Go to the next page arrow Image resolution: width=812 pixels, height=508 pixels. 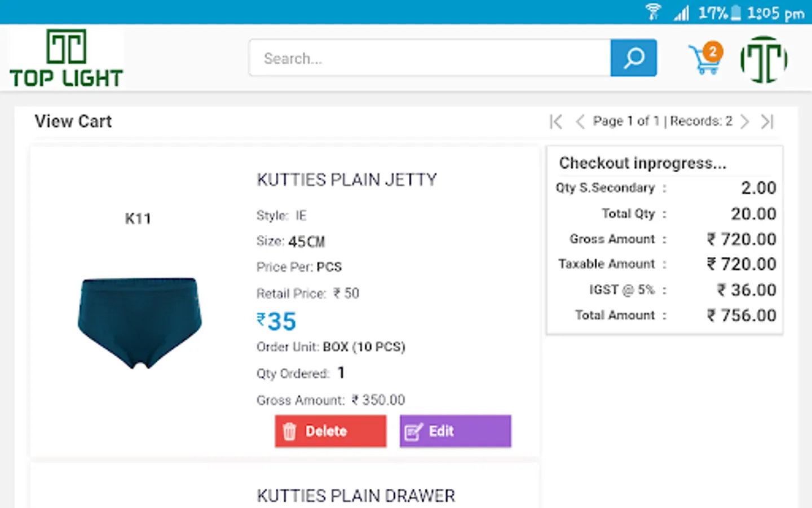[745, 121]
